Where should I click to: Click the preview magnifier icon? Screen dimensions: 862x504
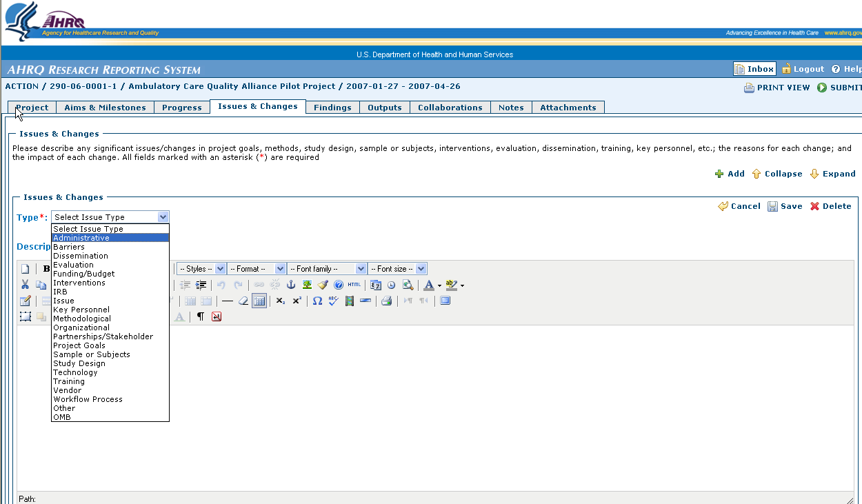coord(408,285)
